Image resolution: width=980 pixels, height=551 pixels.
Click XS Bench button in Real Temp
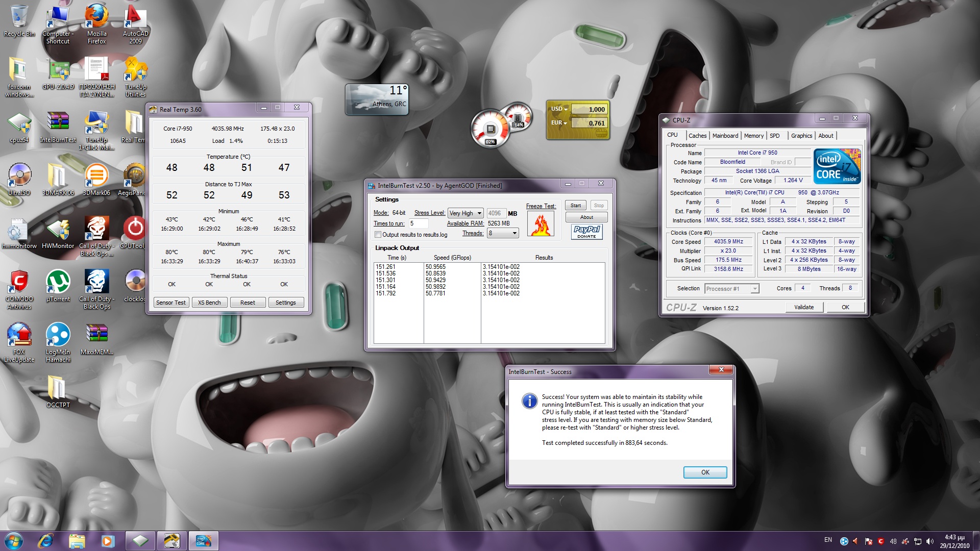209,303
